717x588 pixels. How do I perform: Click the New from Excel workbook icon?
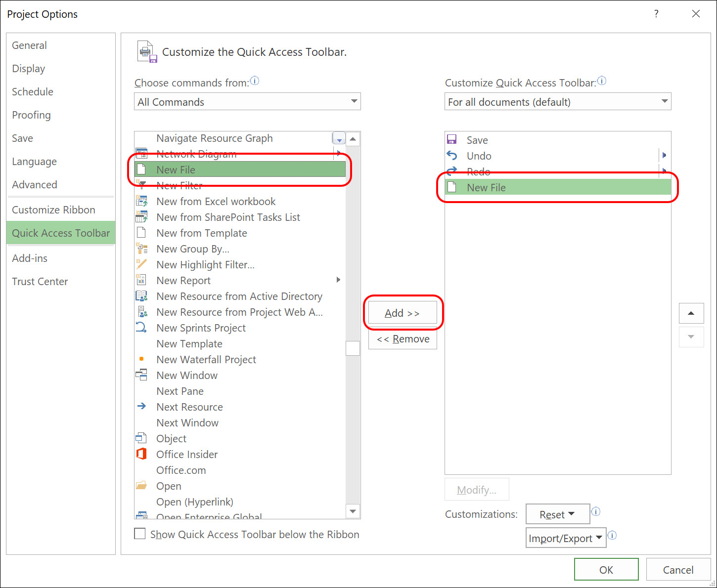(x=141, y=201)
